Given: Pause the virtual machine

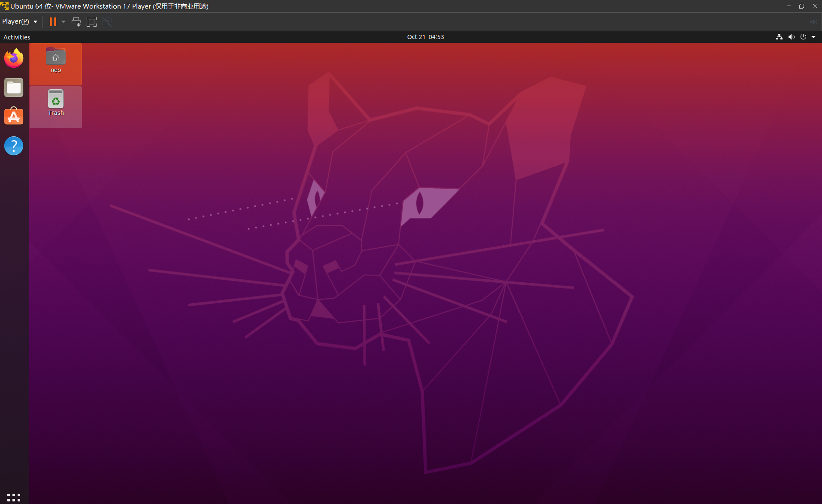Looking at the screenshot, I should 53,22.
